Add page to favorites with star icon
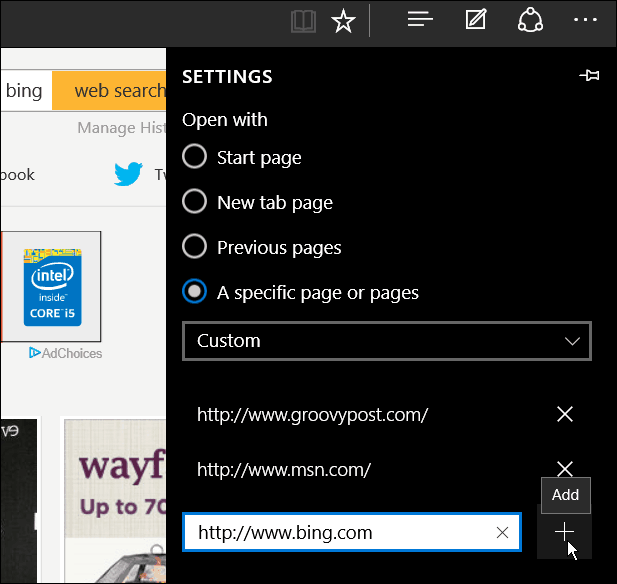617x584 pixels. (343, 21)
